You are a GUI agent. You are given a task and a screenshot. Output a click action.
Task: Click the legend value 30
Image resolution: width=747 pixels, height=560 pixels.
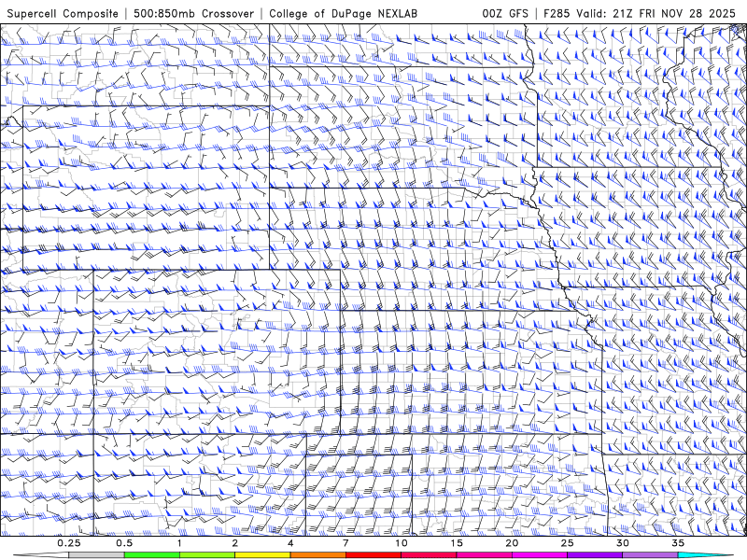click(x=622, y=543)
